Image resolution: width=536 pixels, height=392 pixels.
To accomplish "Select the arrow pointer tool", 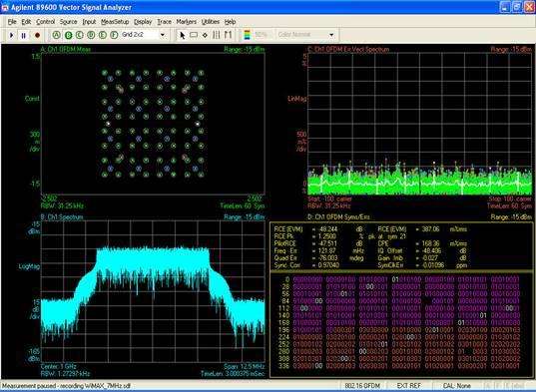I will tap(183, 35).
